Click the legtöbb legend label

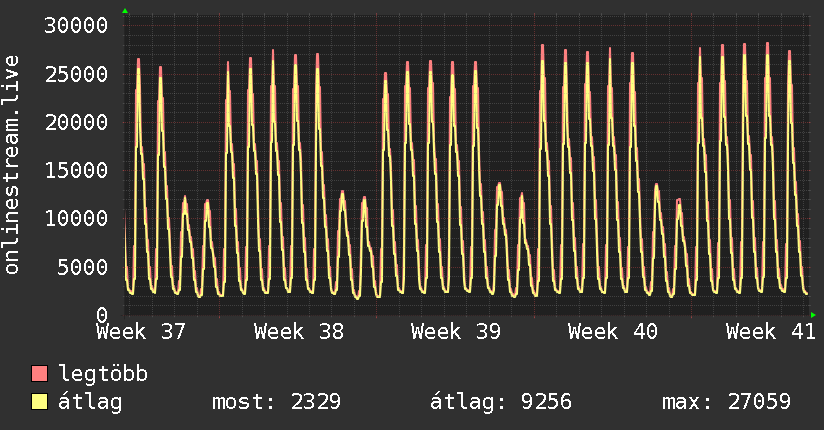tap(103, 374)
